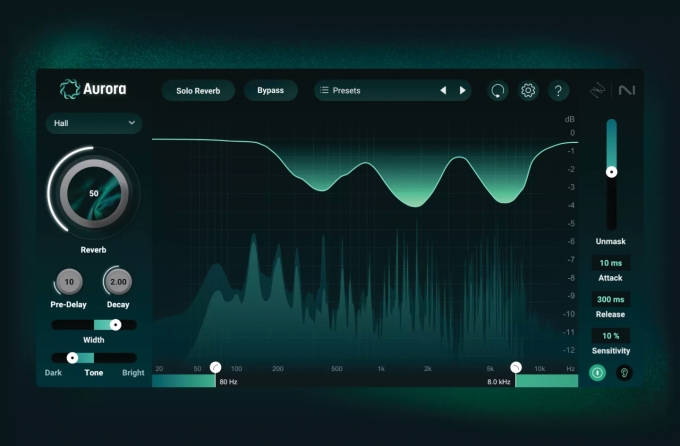Click the iZotope logo icon

[598, 90]
